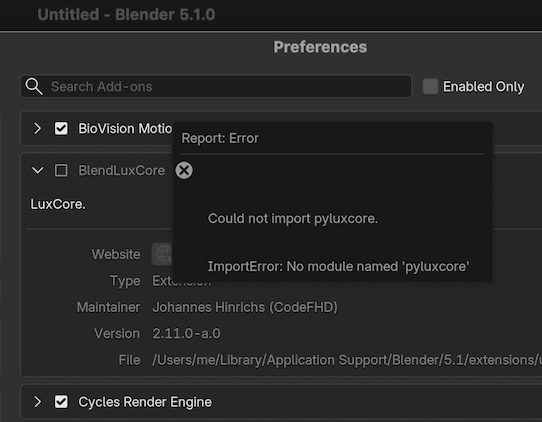Uncheck the Cycles Render Engine checkbox
The image size is (542, 422).
(61, 402)
